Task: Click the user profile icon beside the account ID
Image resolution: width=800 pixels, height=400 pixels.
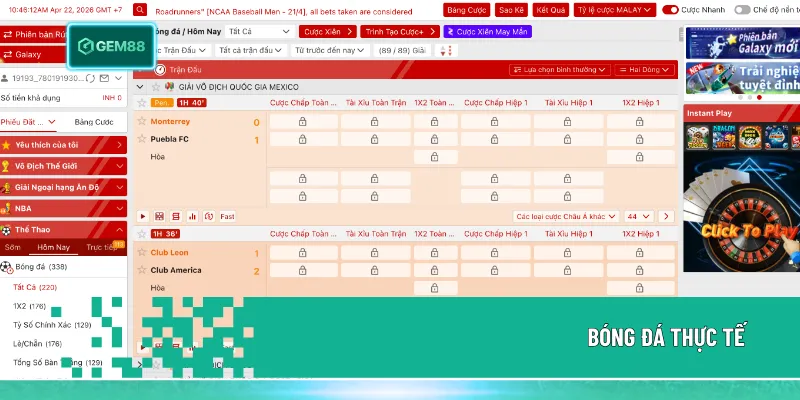Action: (x=5, y=78)
